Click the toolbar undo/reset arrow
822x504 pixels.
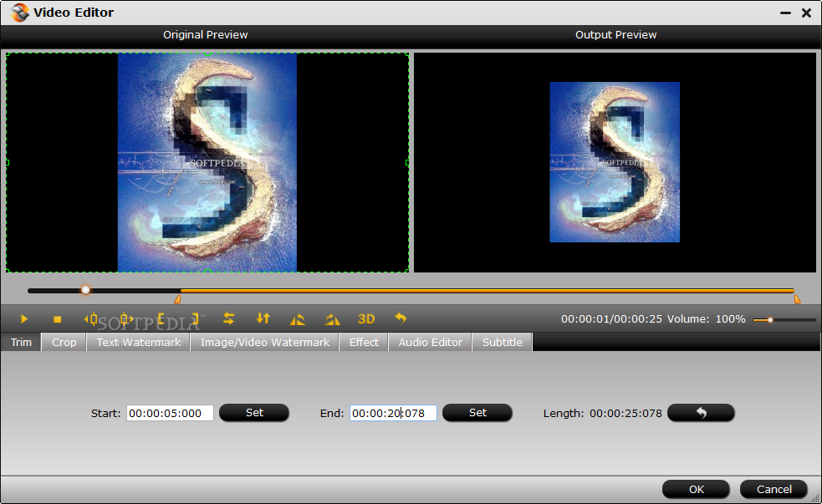tap(401, 318)
